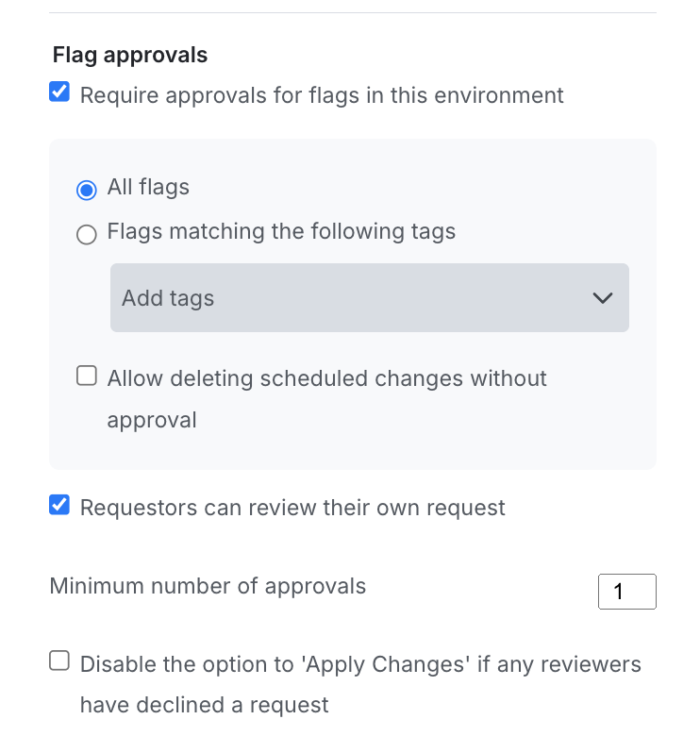The width and height of the screenshot is (700, 736).
Task: Click the chevron arrow in Add tags field
Action: point(602,298)
